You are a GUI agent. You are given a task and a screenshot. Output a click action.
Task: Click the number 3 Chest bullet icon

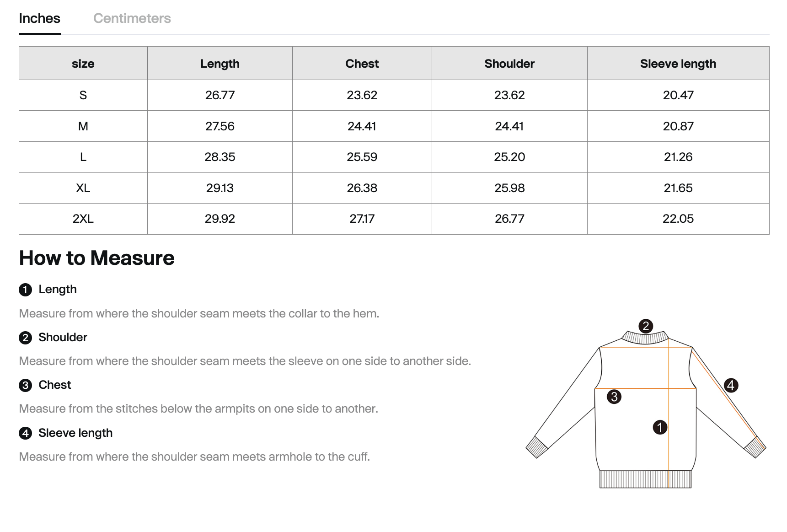[26, 385]
